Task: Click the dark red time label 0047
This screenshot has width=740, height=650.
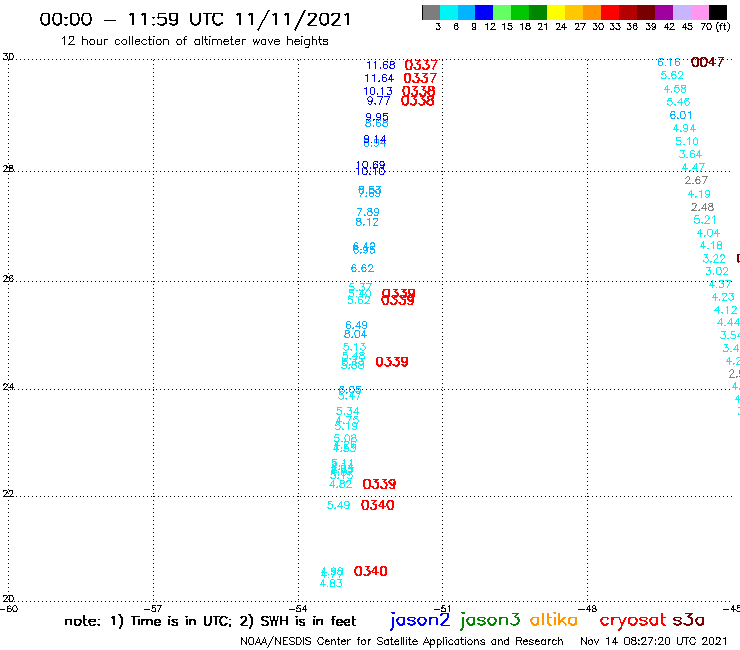Action: [x=707, y=62]
